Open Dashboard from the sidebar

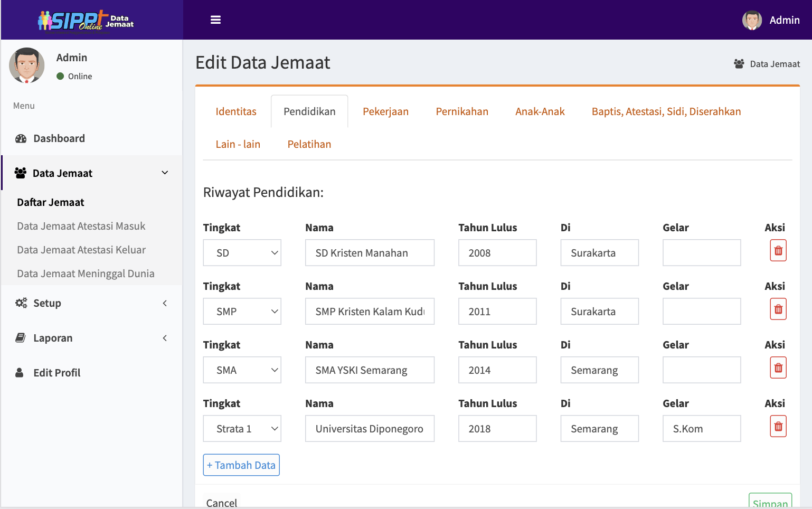[x=59, y=138]
